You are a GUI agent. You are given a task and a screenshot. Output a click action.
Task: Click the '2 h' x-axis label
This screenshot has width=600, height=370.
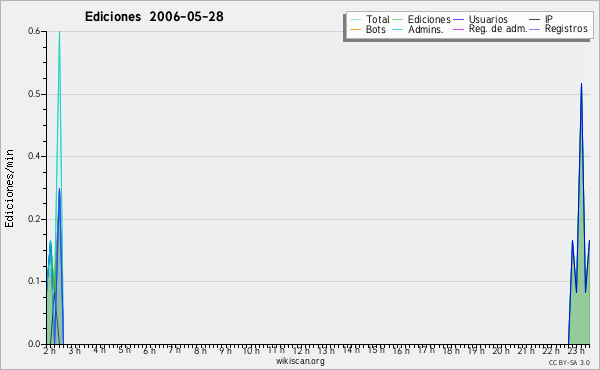tap(49, 350)
